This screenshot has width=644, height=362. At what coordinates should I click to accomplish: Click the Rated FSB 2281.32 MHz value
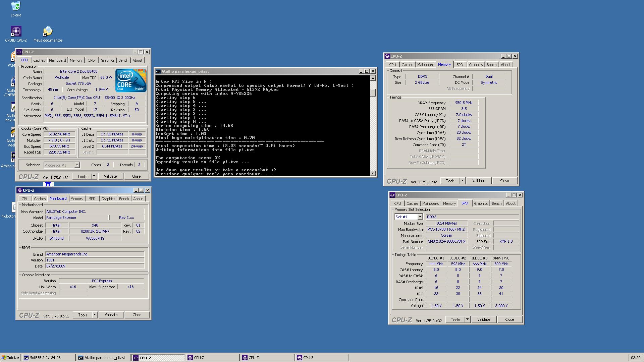click(59, 152)
